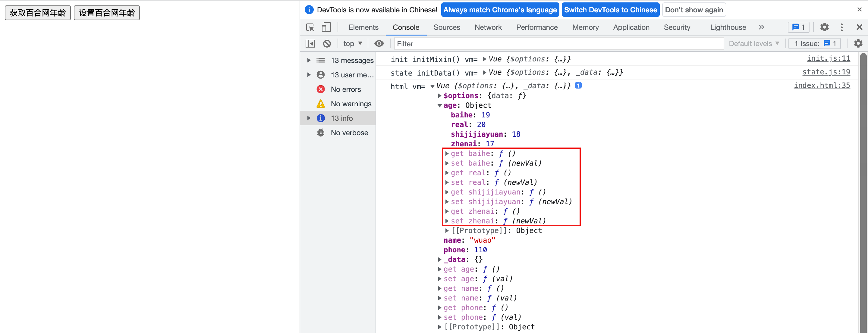
Task: Expand the set age setter
Action: pos(439,279)
